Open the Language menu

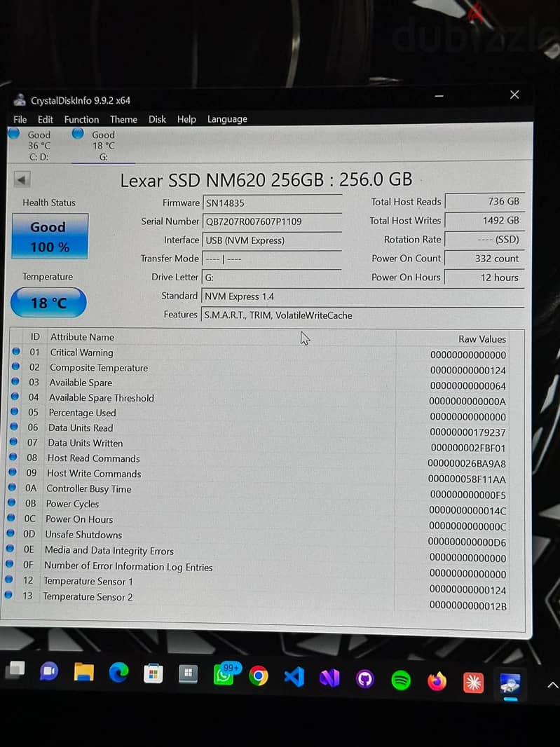[227, 119]
